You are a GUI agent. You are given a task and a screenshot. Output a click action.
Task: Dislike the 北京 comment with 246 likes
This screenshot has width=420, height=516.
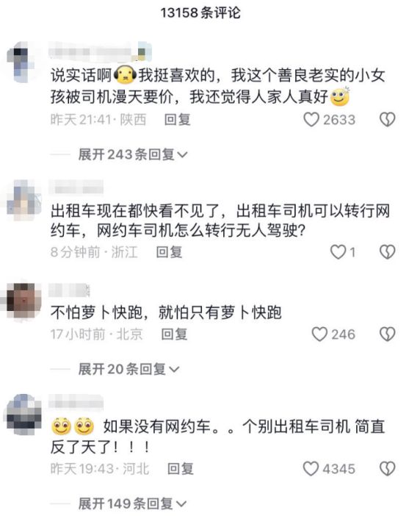(x=388, y=334)
